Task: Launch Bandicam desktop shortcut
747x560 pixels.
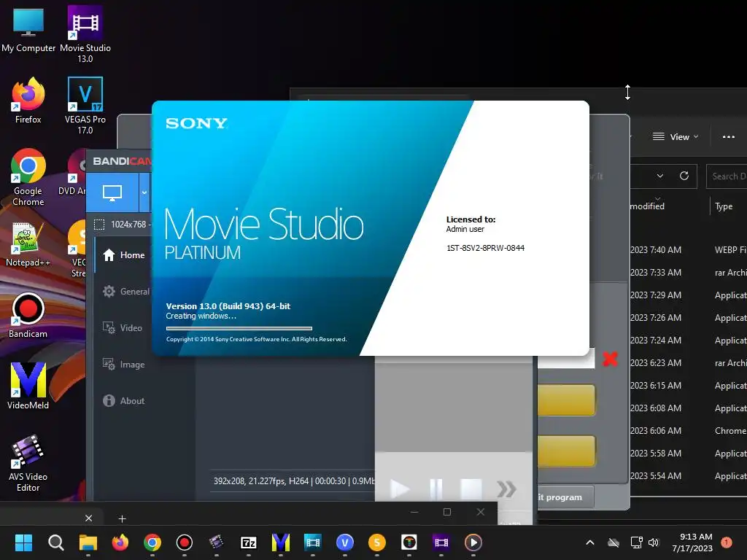Action: pyautogui.click(x=28, y=315)
